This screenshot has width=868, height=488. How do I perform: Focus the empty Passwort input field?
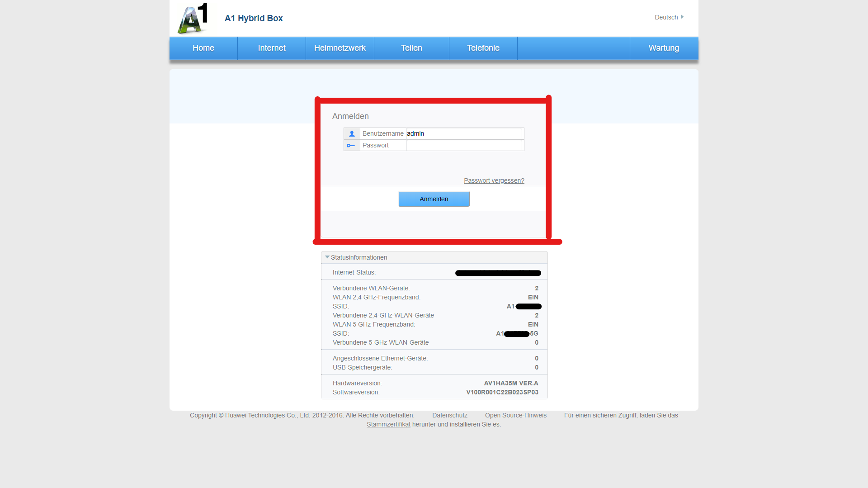[465, 145]
